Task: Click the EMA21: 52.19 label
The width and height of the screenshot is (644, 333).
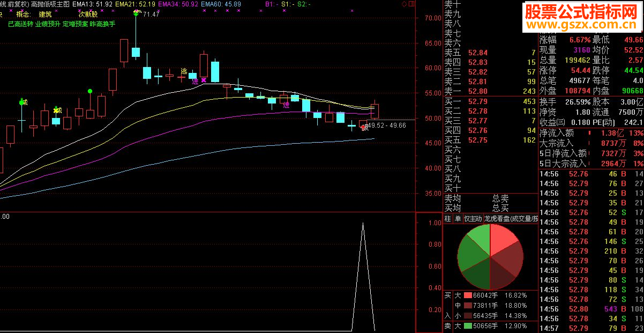Action: tap(136, 4)
